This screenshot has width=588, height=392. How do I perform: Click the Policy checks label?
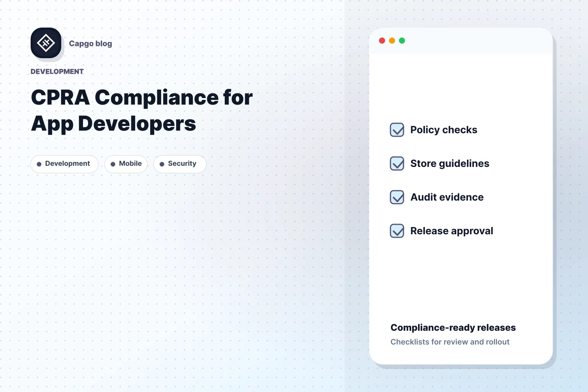tap(444, 130)
